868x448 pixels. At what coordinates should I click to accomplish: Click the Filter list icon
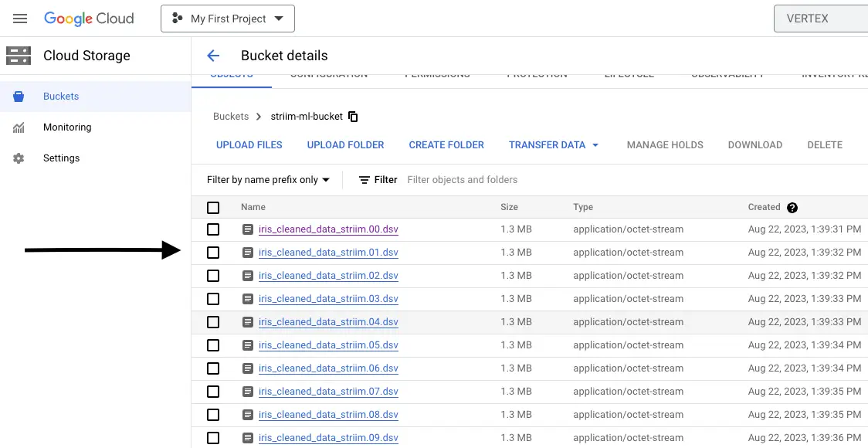pyautogui.click(x=364, y=180)
